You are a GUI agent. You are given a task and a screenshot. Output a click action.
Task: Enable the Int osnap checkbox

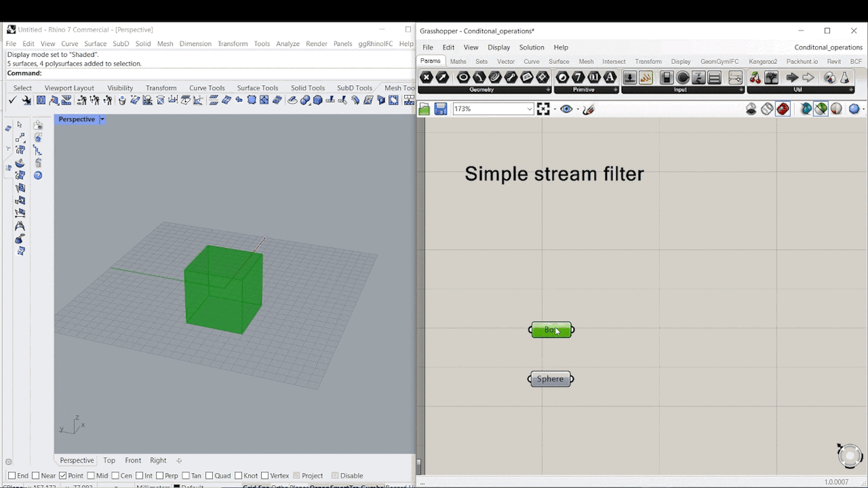point(139,476)
